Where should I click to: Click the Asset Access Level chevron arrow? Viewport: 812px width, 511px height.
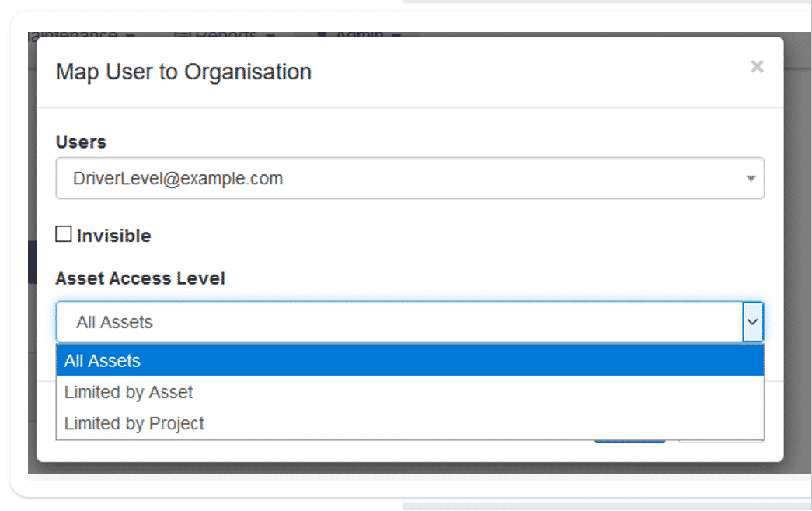752,322
